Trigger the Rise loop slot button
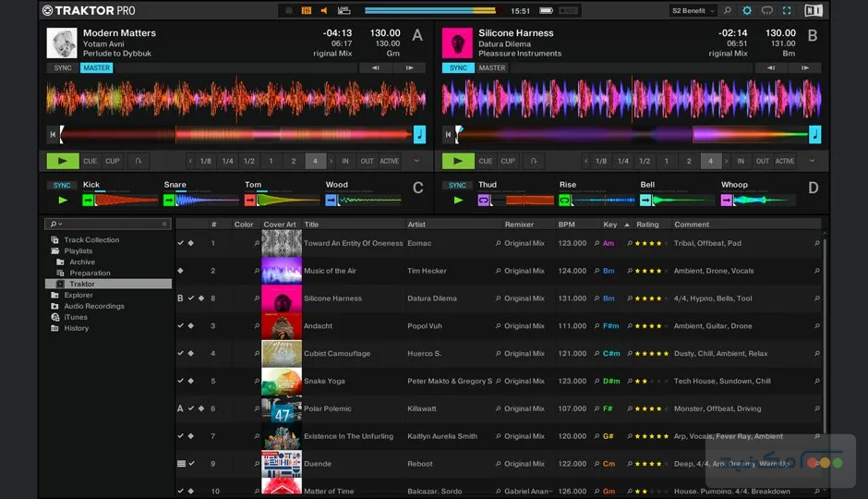868x499 pixels. coord(564,200)
